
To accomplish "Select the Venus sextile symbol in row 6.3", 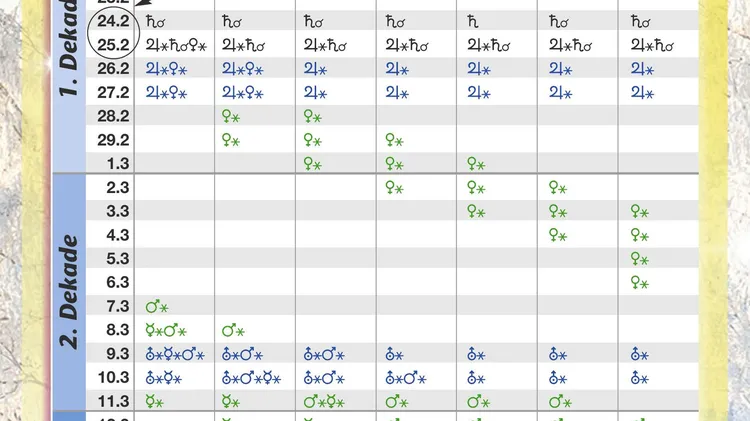I will [x=640, y=283].
